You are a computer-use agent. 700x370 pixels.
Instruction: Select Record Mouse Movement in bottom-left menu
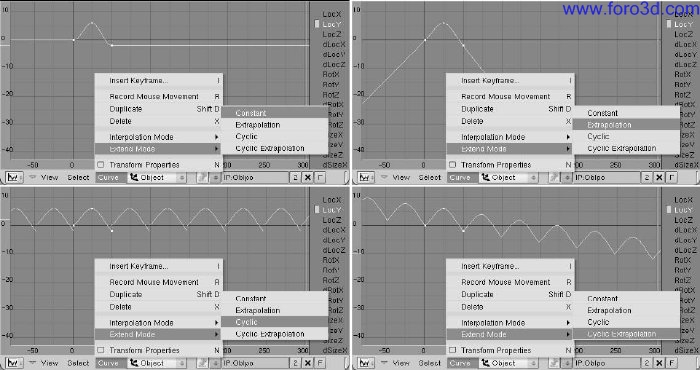coord(158,282)
